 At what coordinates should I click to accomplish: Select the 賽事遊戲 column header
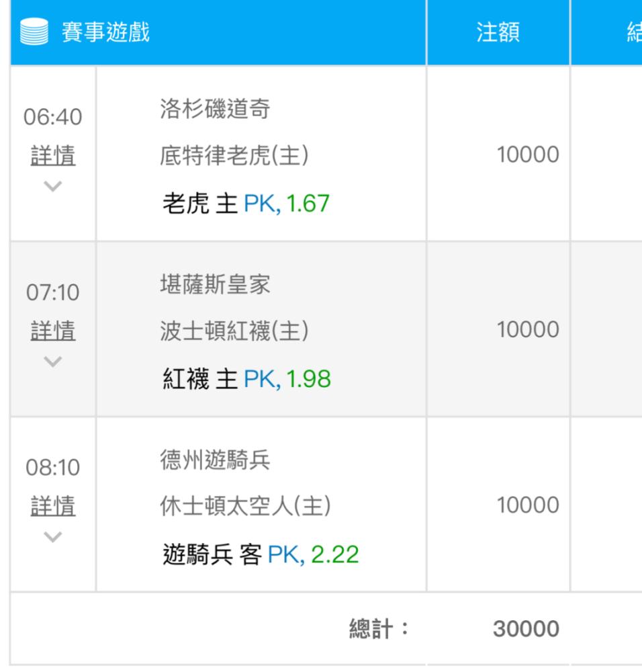click(106, 32)
